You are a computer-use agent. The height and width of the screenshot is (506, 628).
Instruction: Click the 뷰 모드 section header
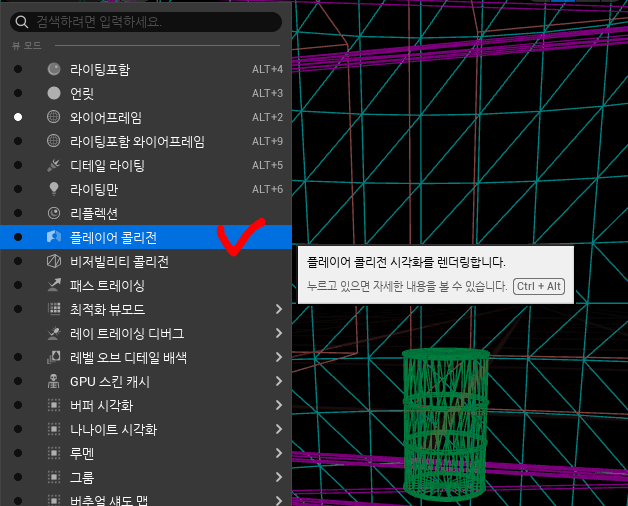click(x=26, y=46)
